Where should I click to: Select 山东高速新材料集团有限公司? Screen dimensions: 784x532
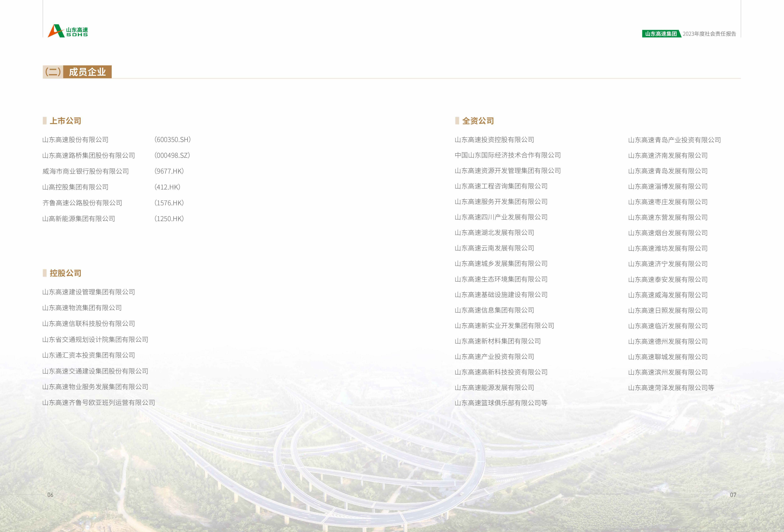[x=498, y=341]
